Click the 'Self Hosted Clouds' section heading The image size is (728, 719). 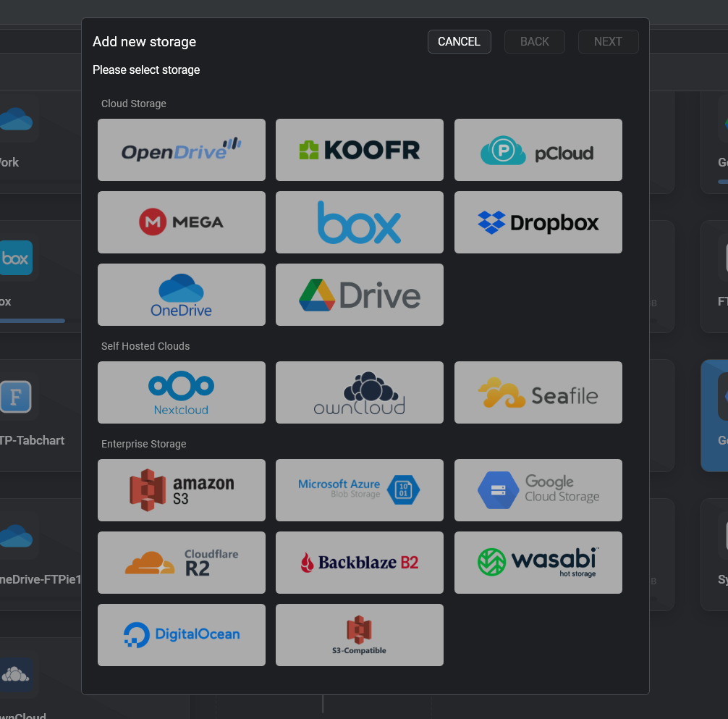coord(145,346)
